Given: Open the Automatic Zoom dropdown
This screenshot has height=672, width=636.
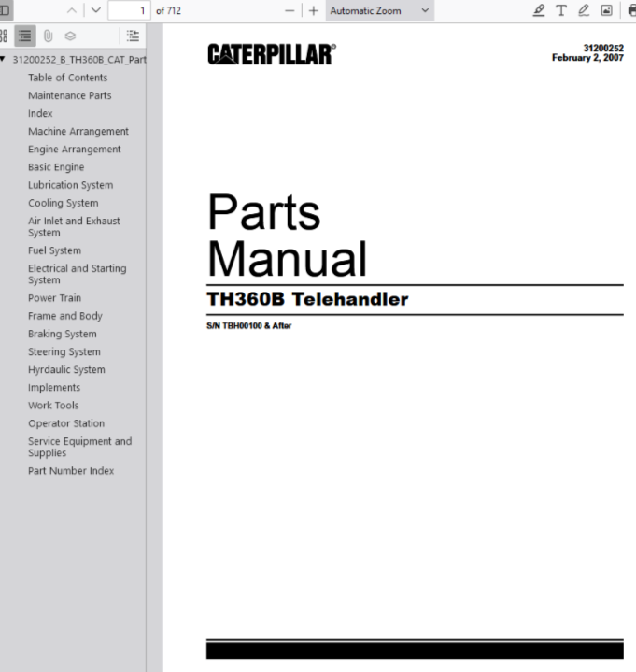Looking at the screenshot, I should click(379, 10).
